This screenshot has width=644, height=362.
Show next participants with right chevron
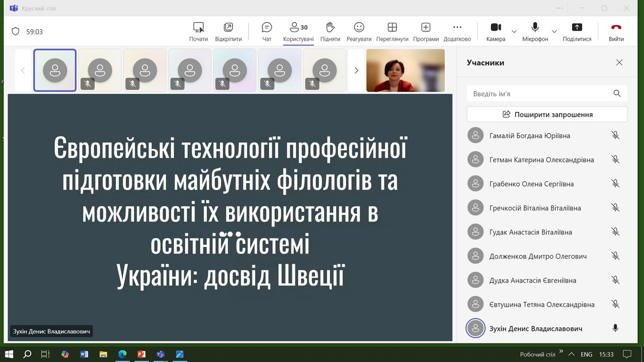(x=356, y=70)
